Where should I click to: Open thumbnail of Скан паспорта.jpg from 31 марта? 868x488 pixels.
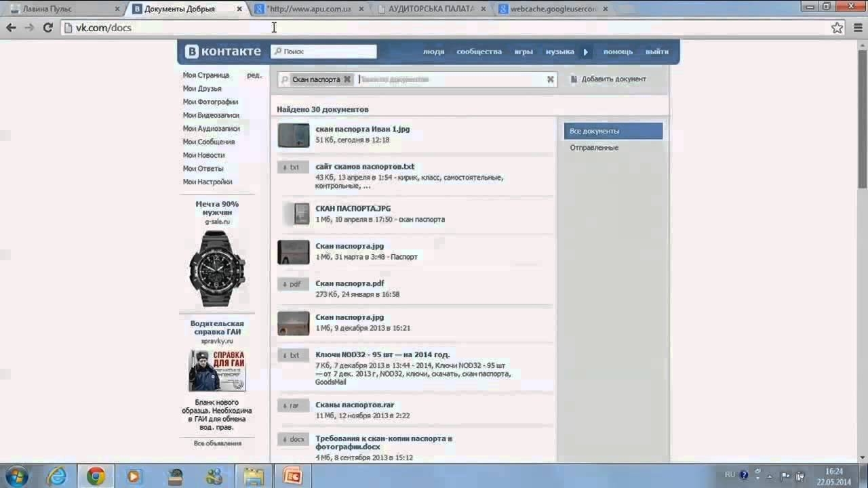pos(294,252)
